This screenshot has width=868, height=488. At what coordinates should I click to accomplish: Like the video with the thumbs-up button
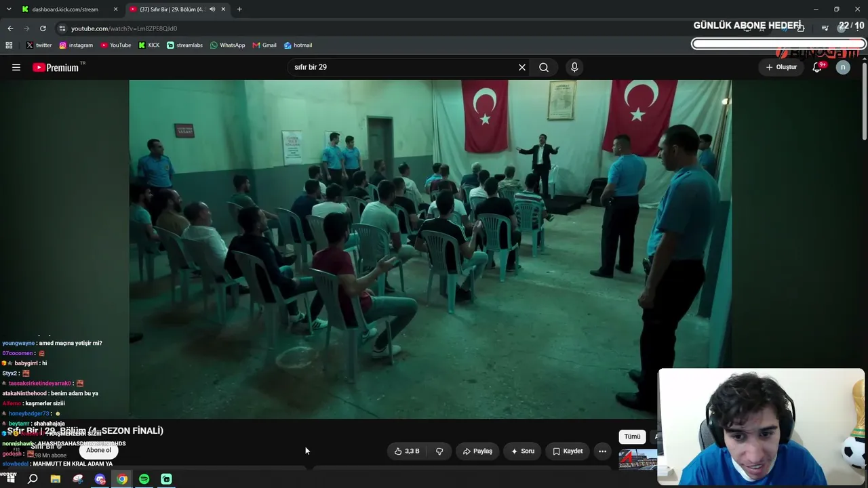(x=407, y=451)
